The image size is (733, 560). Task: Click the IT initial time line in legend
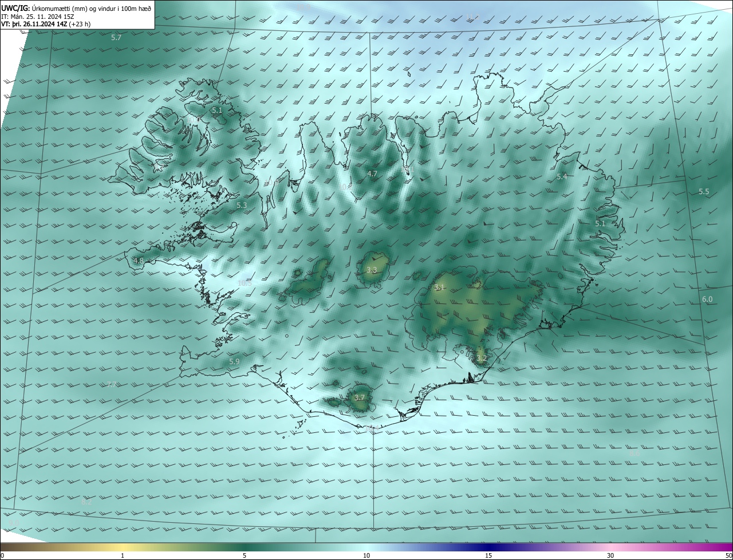tap(41, 16)
